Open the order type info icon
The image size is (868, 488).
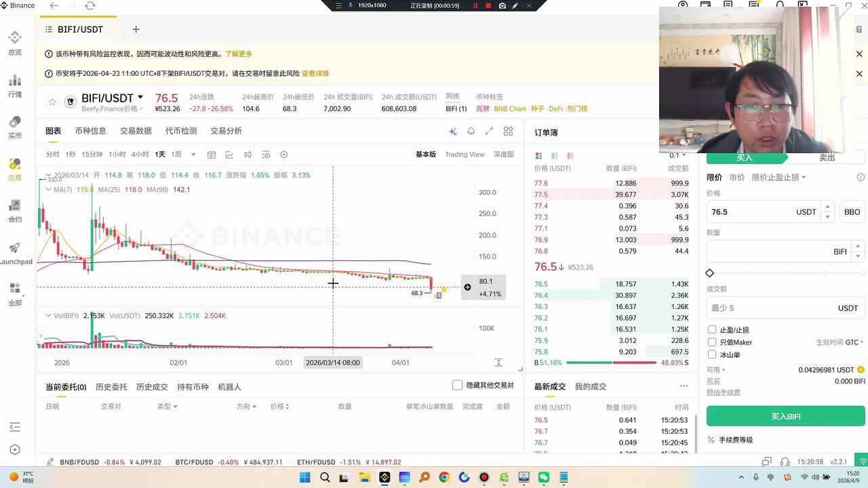[861, 178]
